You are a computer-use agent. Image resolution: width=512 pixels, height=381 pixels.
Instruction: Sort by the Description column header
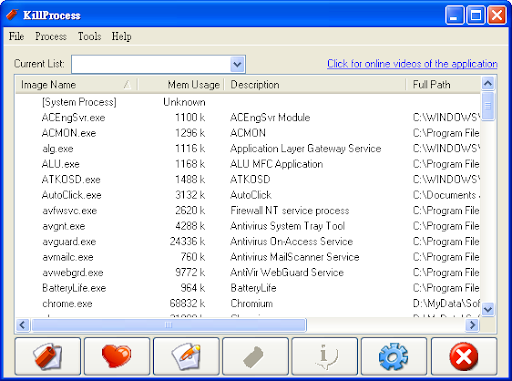[315, 85]
